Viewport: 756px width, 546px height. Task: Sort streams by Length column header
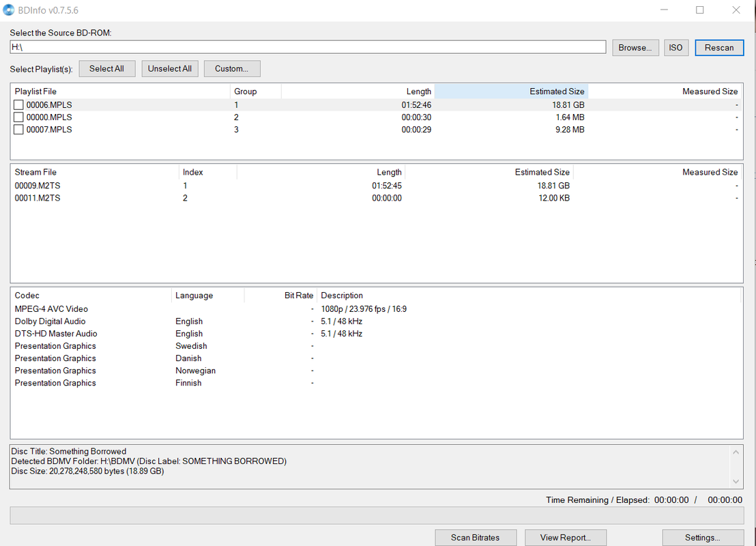click(321, 172)
